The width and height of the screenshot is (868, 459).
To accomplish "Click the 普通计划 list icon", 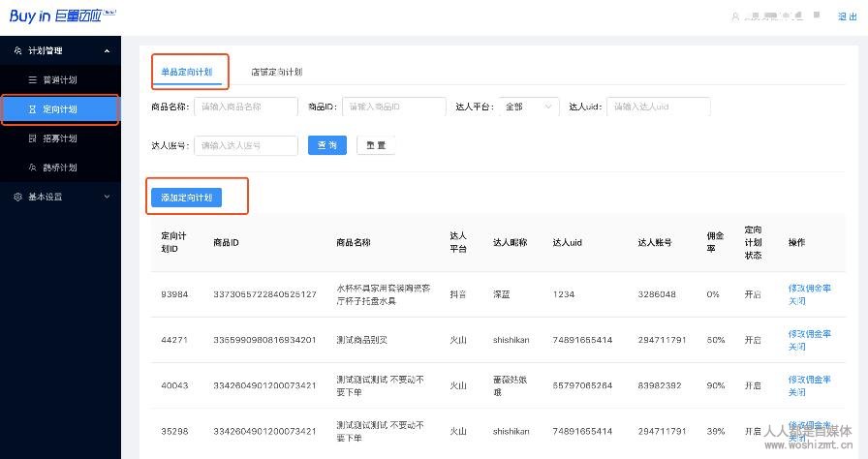I will click(x=32, y=79).
